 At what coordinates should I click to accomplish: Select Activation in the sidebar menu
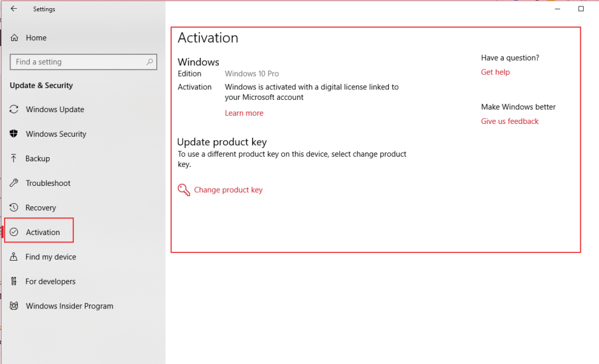(x=44, y=232)
